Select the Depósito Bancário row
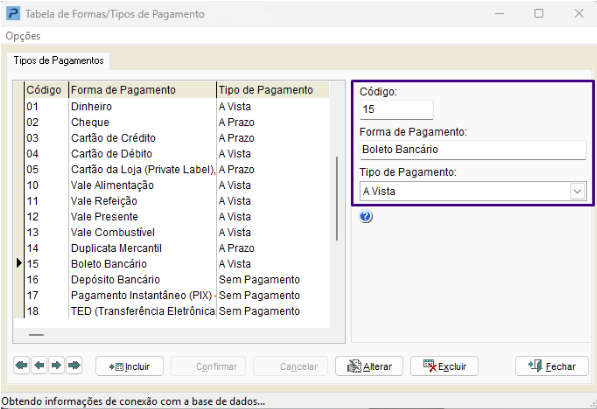This screenshot has width=597, height=409. [172, 280]
